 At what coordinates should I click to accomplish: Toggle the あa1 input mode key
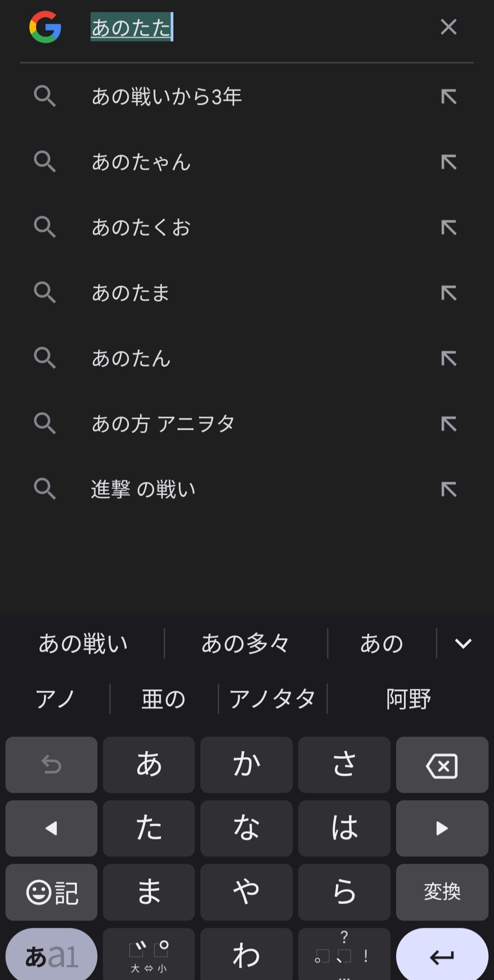tap(51, 956)
